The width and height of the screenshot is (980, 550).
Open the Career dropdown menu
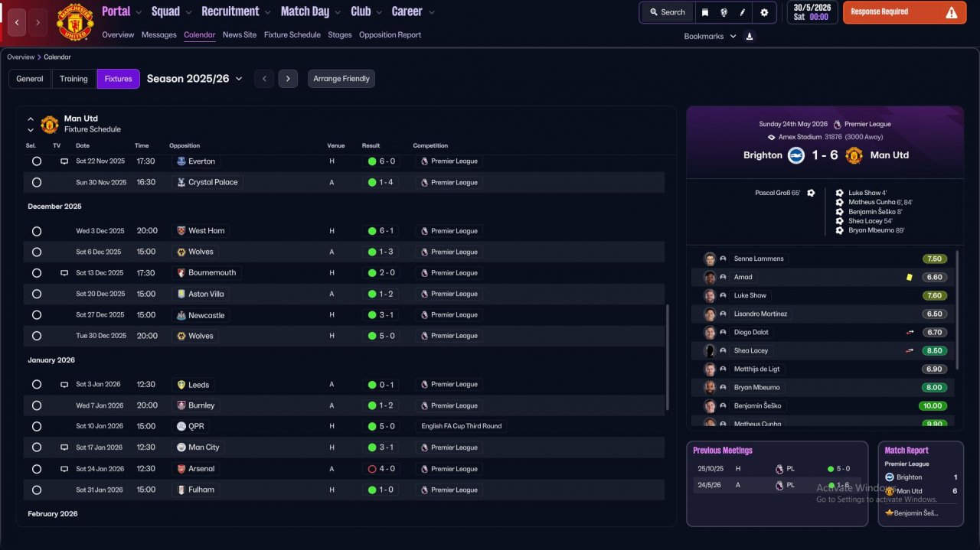(413, 11)
